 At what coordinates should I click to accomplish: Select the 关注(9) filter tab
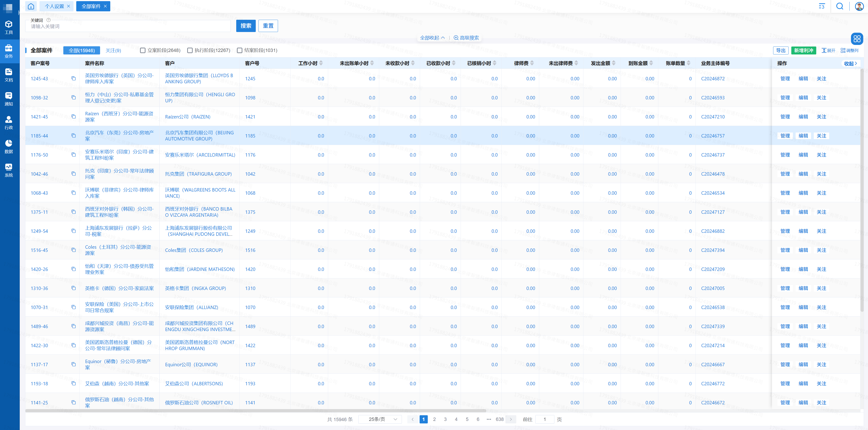113,51
